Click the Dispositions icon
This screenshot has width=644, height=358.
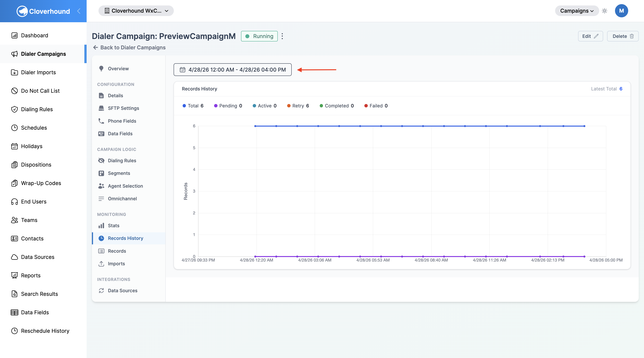(14, 165)
